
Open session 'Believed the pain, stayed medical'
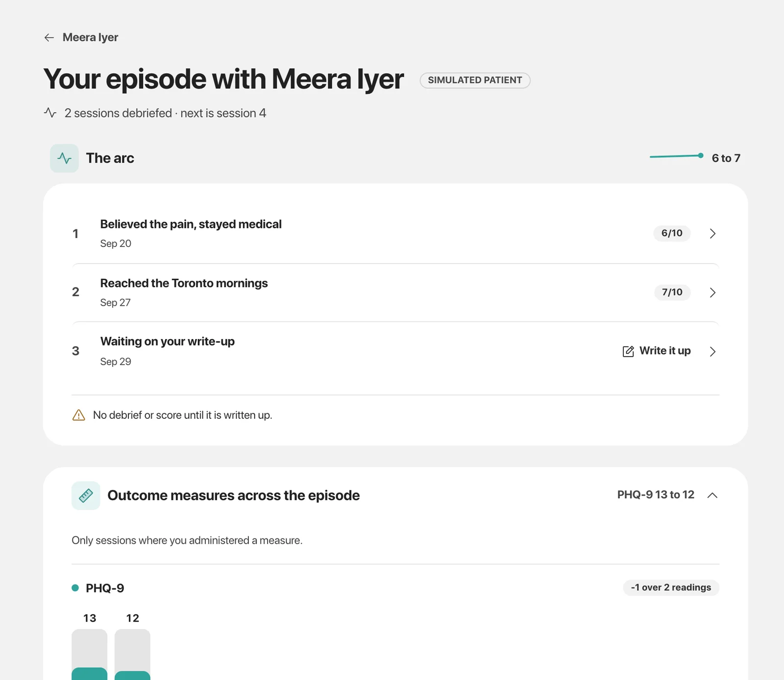coord(395,234)
